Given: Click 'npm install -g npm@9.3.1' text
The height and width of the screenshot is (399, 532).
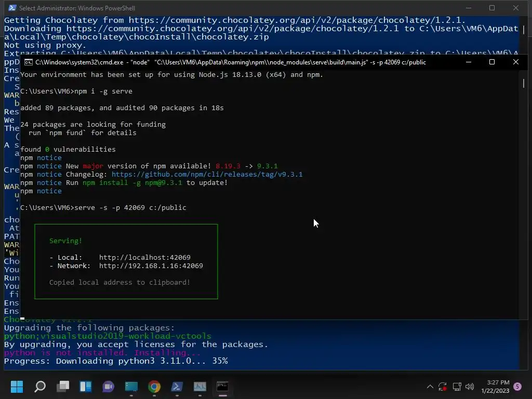Looking at the screenshot, I should coord(132,182).
